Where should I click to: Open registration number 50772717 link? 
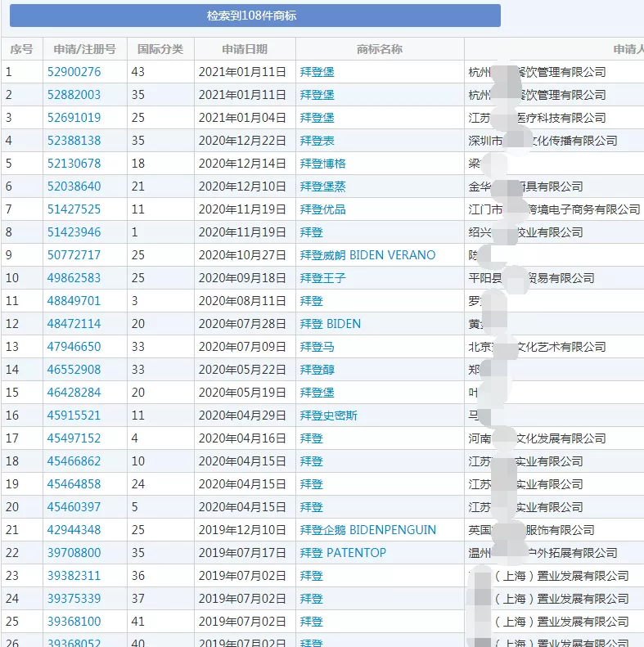pyautogui.click(x=74, y=255)
